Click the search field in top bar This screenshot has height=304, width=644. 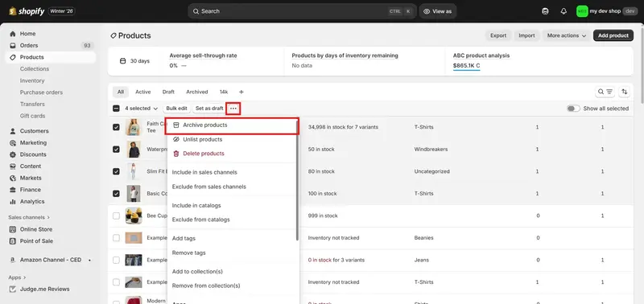pos(302,11)
